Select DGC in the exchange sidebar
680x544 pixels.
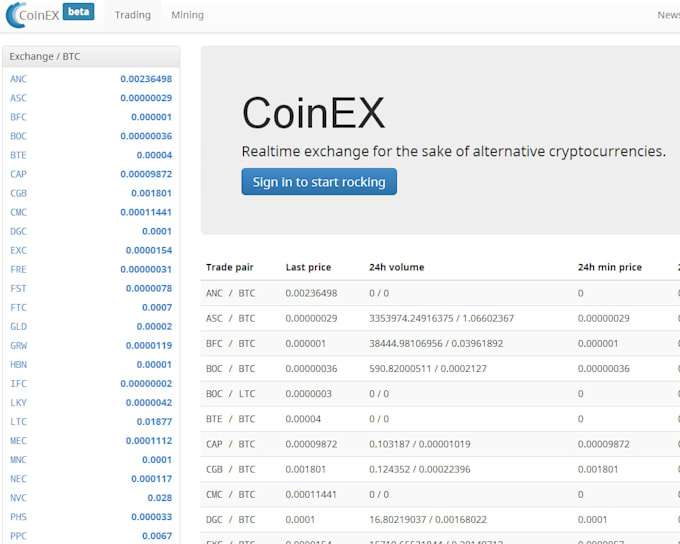[19, 232]
